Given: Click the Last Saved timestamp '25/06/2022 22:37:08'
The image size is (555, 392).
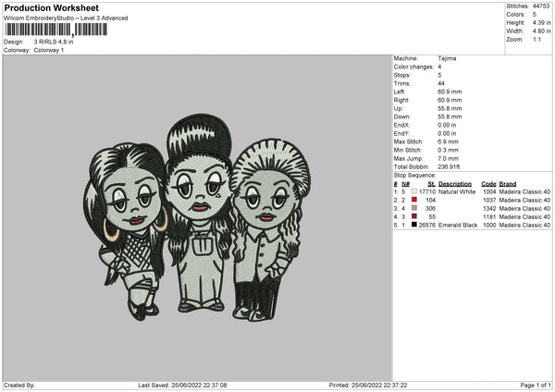Looking at the screenshot, I should click(x=199, y=386).
